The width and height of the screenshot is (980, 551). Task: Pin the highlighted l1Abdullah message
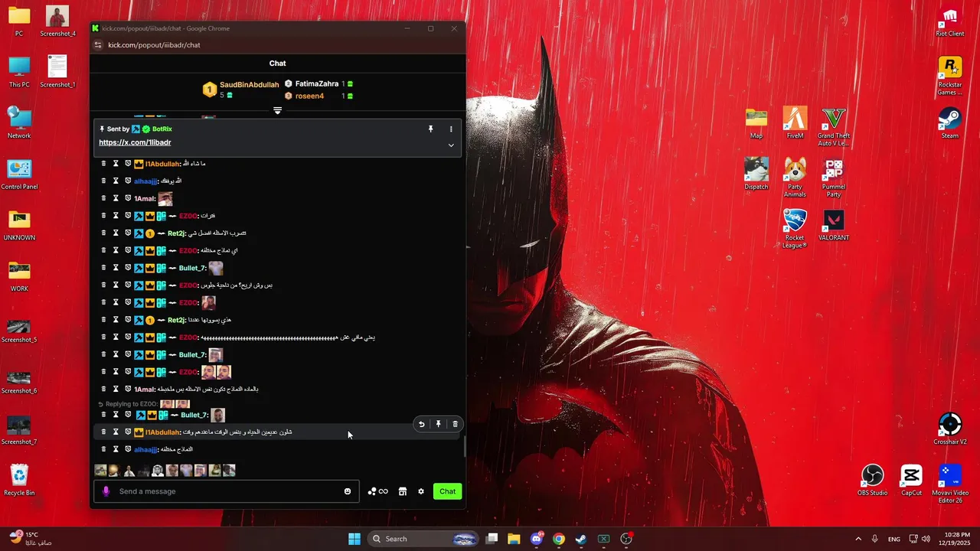click(438, 424)
